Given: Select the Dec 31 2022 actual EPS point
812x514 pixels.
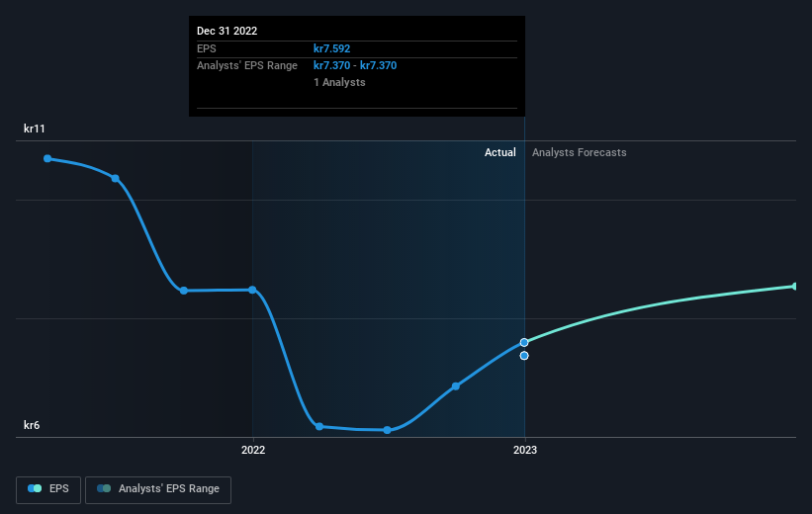Looking at the screenshot, I should [524, 343].
